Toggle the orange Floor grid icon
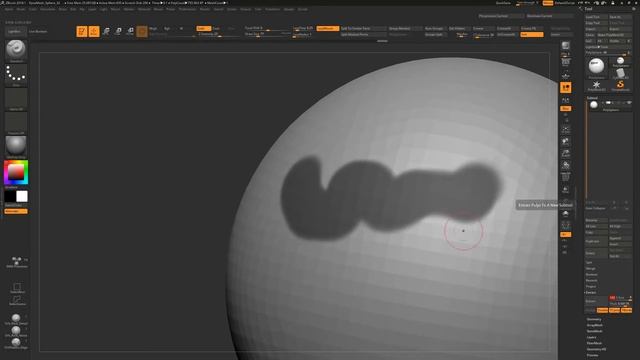Viewport: 640px width, 360px height. coord(566,87)
